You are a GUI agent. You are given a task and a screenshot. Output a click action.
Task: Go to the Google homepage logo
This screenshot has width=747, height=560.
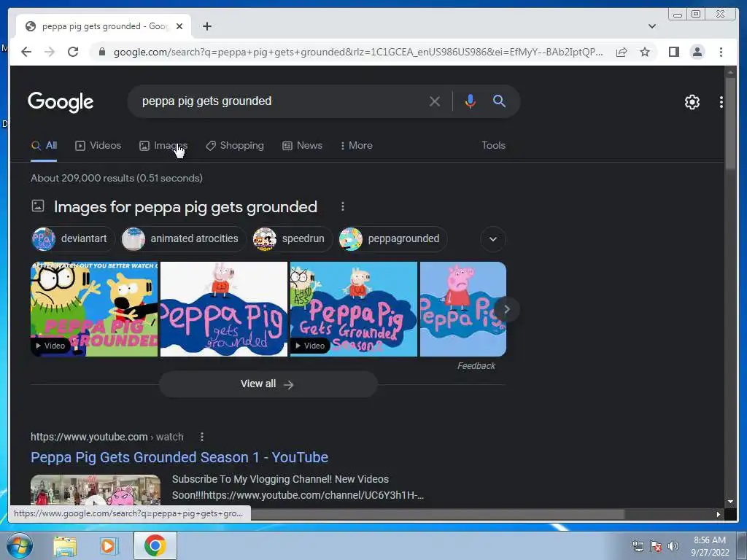click(x=61, y=102)
